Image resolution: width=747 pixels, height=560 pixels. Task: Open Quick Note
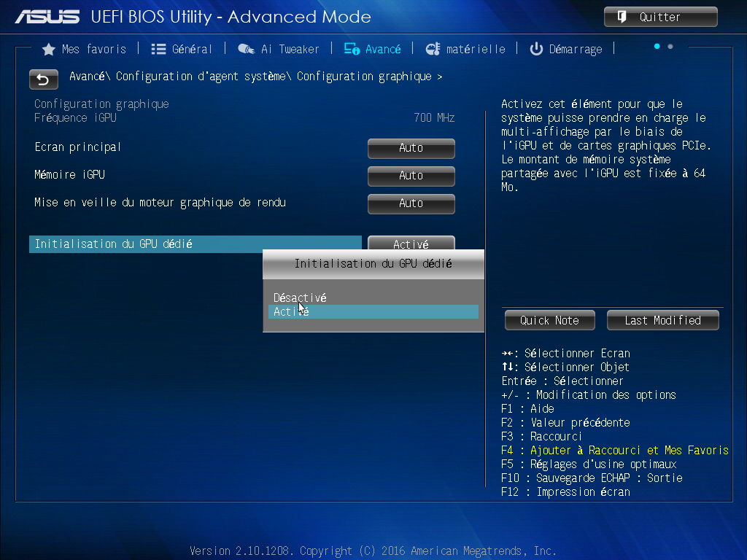(550, 321)
